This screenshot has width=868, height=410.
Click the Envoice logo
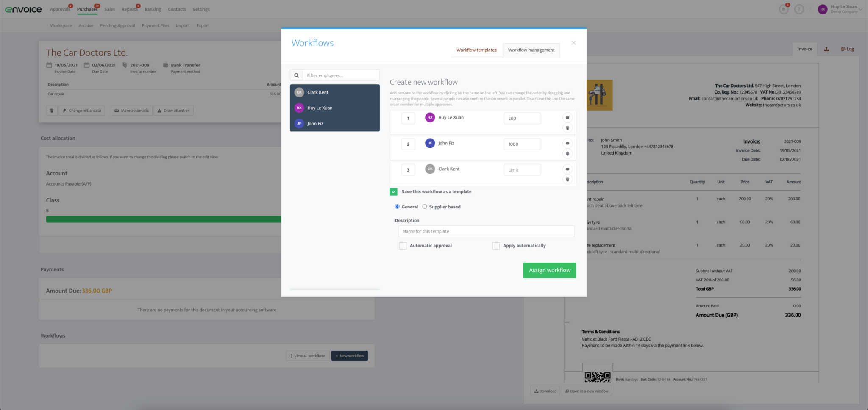[23, 9]
